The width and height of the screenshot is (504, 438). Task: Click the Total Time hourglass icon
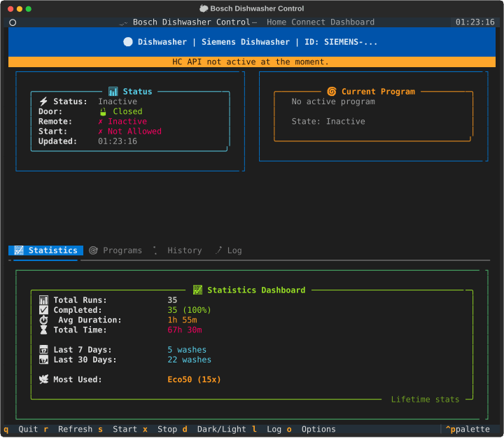pos(43,330)
